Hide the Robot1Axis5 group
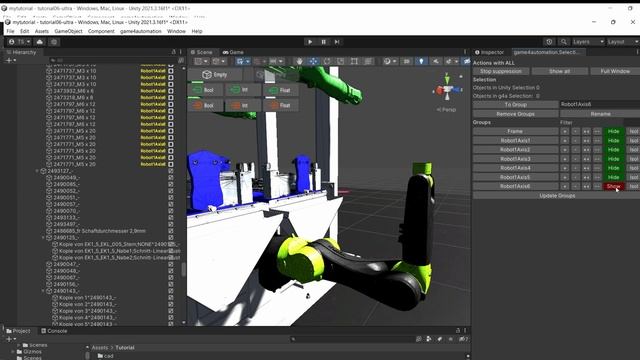The image size is (640, 360). click(x=613, y=177)
